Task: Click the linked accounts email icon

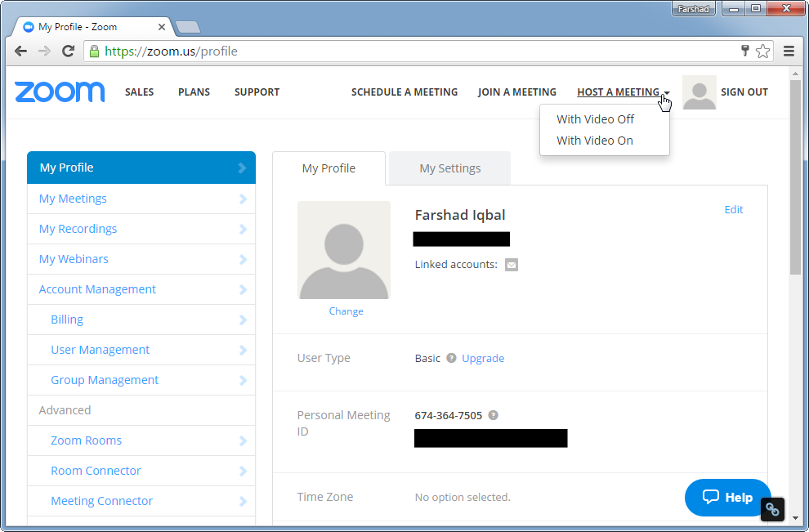Action: click(x=512, y=265)
